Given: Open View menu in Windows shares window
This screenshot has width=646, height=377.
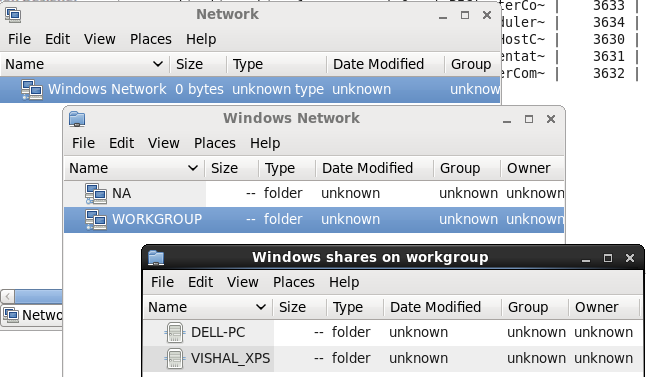Looking at the screenshot, I should coord(243,282).
